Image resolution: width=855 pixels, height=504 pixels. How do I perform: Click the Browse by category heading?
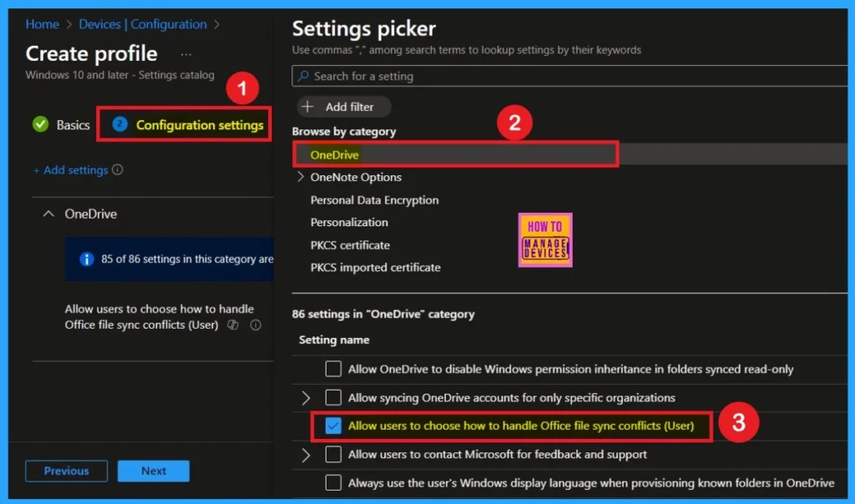coord(343,131)
